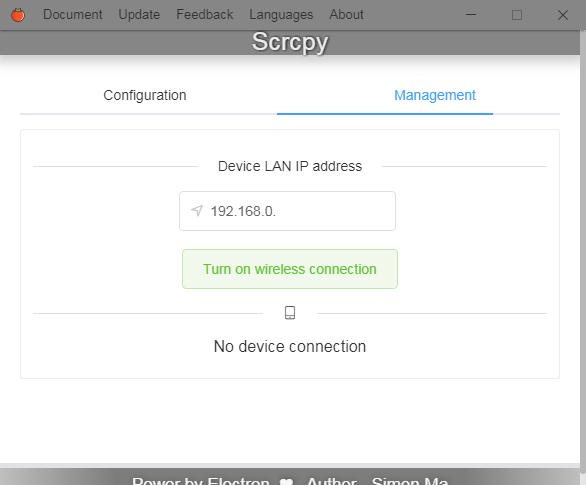
Task: Open the Update menu
Action: (x=139, y=15)
